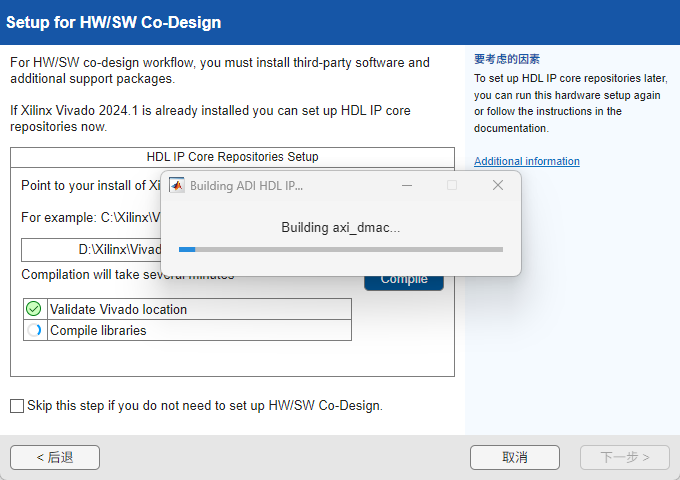Image resolution: width=680 pixels, height=480 pixels.
Task: Click the Setup for HW/SW Co-Design title
Action: (x=114, y=23)
